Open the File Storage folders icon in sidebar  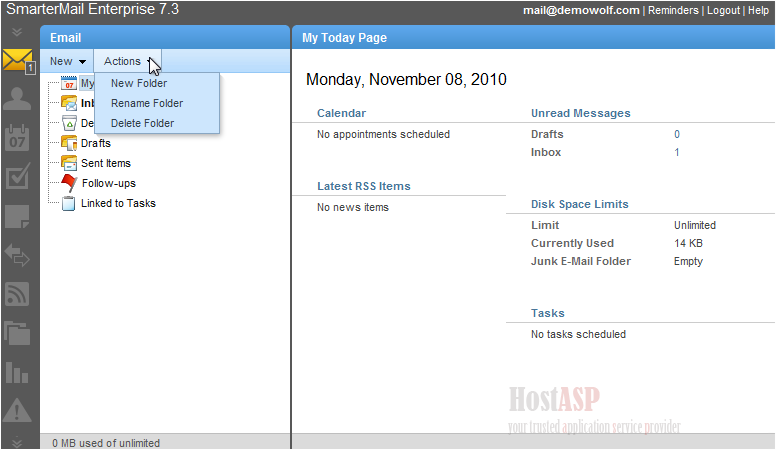tap(17, 333)
